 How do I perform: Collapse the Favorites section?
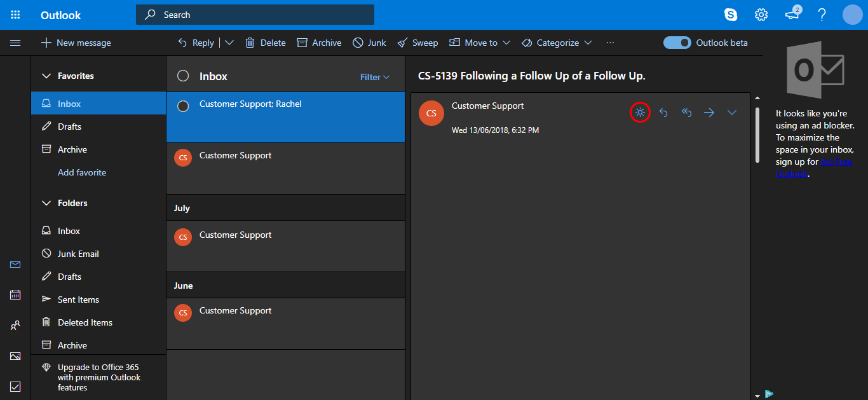(x=46, y=76)
